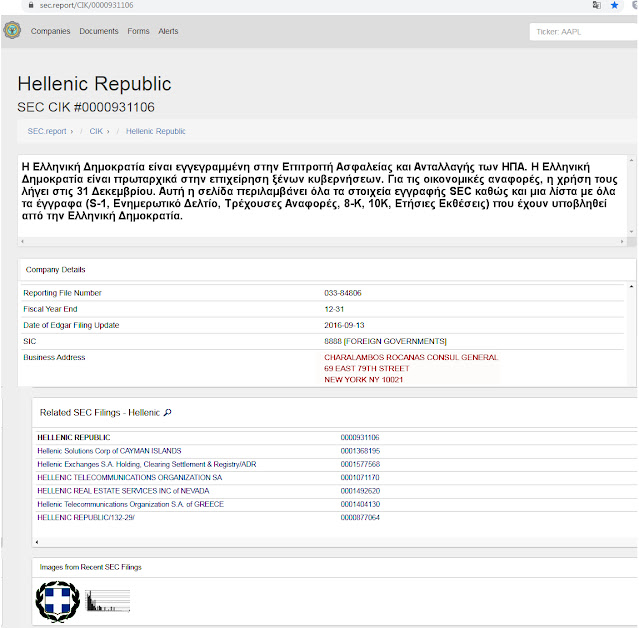Click CIK number 0001071170
Screen dimensions: 639x628
tap(360, 477)
